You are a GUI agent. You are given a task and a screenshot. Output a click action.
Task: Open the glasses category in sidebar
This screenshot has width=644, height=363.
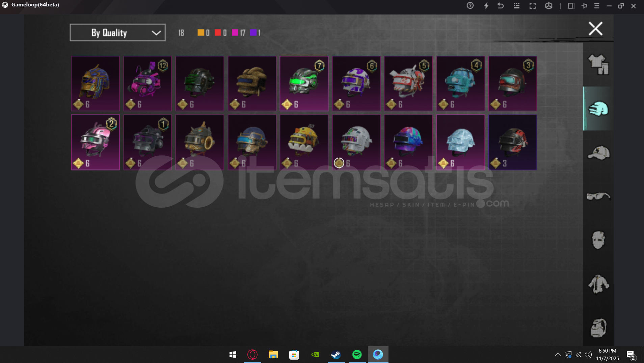click(x=598, y=196)
